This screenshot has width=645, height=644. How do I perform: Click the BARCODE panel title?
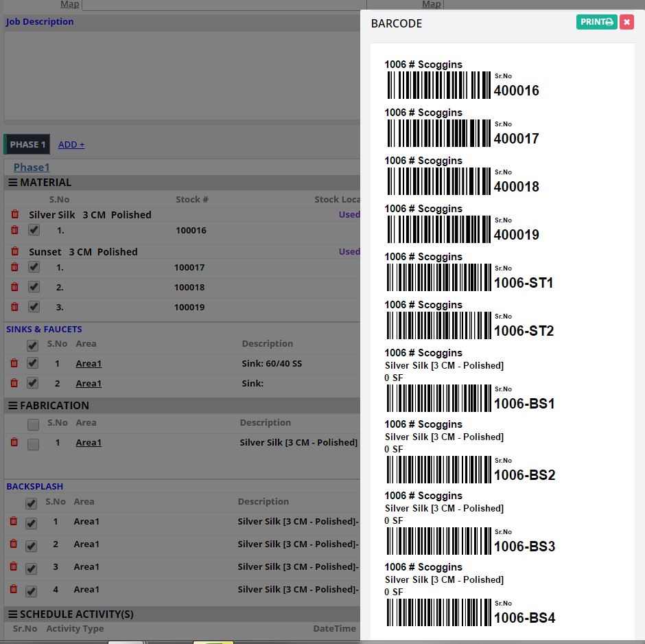click(x=396, y=23)
